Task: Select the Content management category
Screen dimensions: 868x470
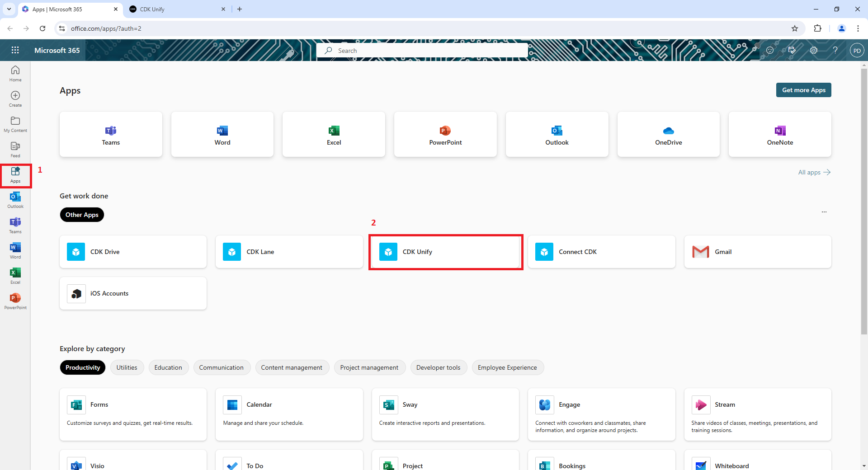Action: click(292, 367)
